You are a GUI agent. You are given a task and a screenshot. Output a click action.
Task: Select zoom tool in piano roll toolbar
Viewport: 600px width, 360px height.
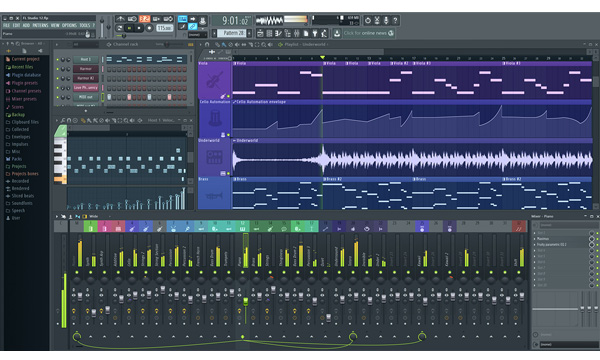click(x=126, y=120)
